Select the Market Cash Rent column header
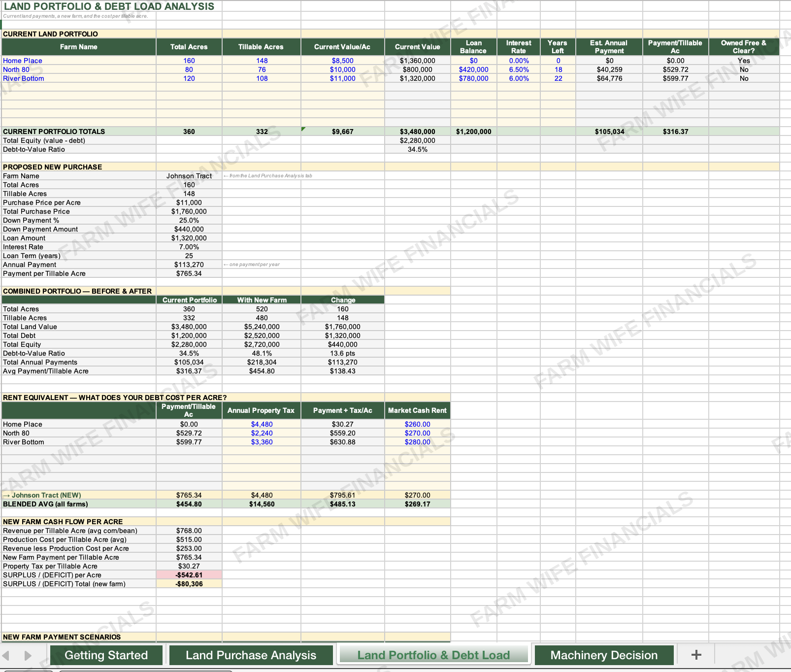This screenshot has width=791, height=672. click(417, 410)
